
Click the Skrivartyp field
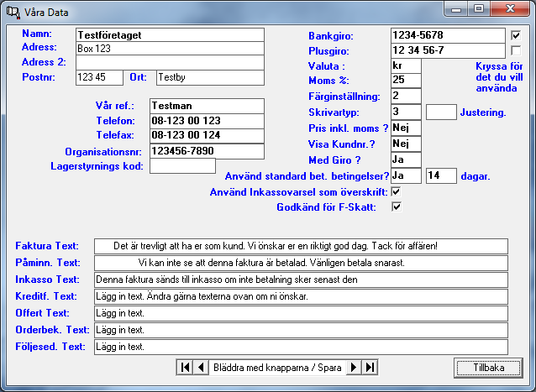click(406, 112)
